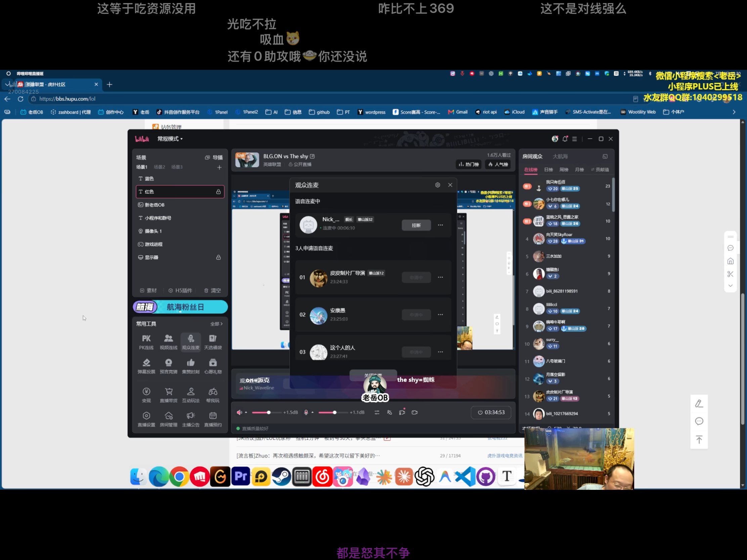Open the 互动玩法 interactive play tool
Screen dimensions: 747x560
tap(191, 394)
